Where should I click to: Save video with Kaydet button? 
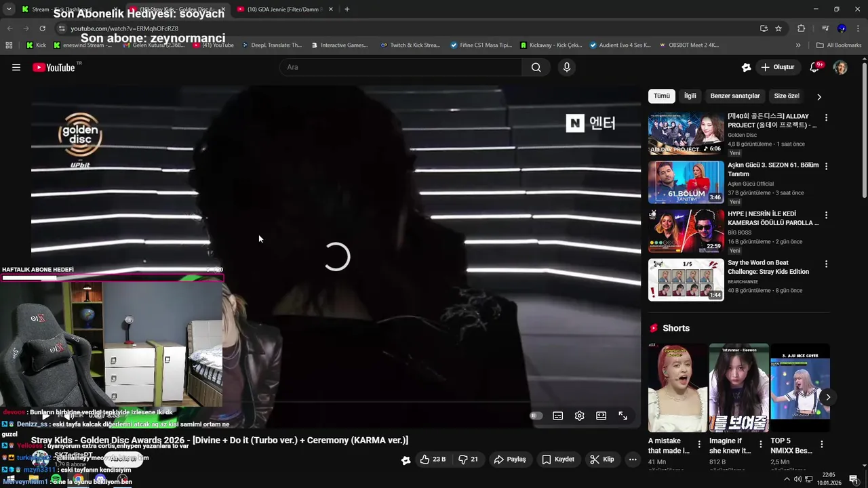(x=558, y=460)
